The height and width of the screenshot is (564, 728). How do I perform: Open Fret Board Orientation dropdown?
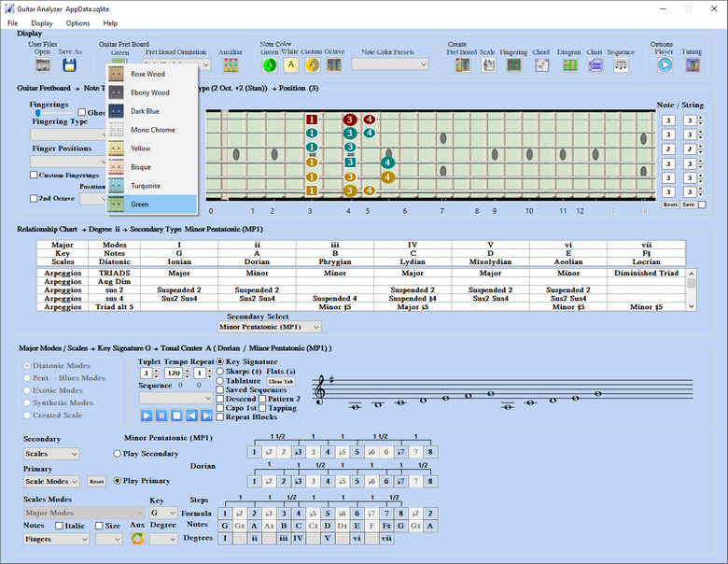pyautogui.click(x=205, y=64)
